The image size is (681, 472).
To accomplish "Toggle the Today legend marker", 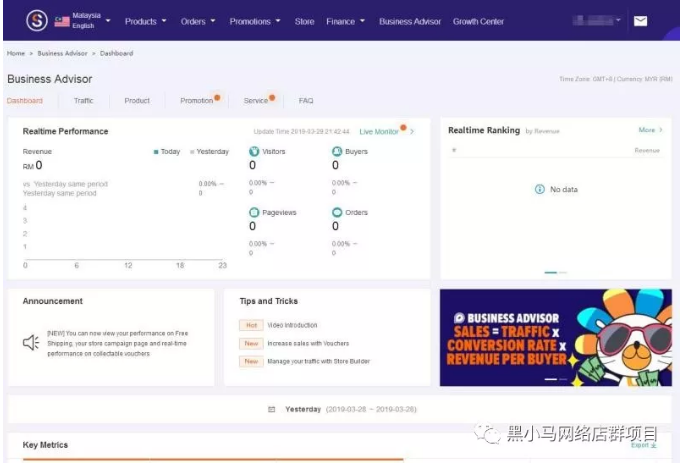I will click(155, 152).
